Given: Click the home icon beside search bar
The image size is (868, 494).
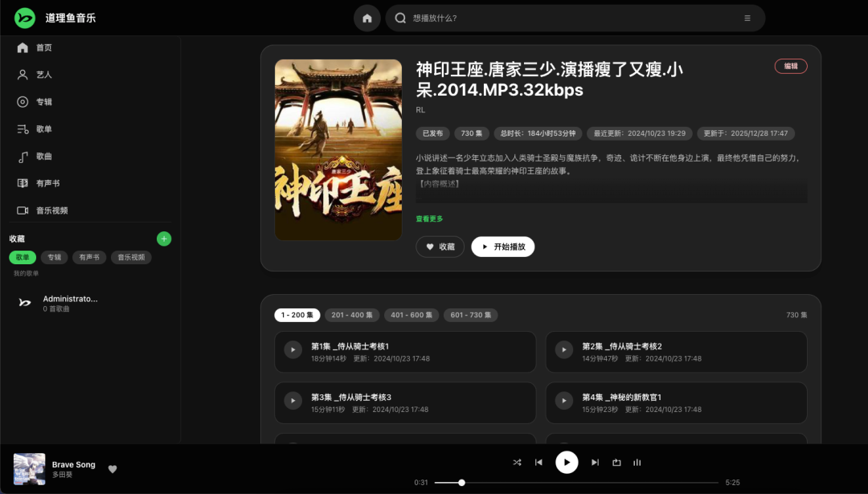Looking at the screenshot, I should click(366, 18).
